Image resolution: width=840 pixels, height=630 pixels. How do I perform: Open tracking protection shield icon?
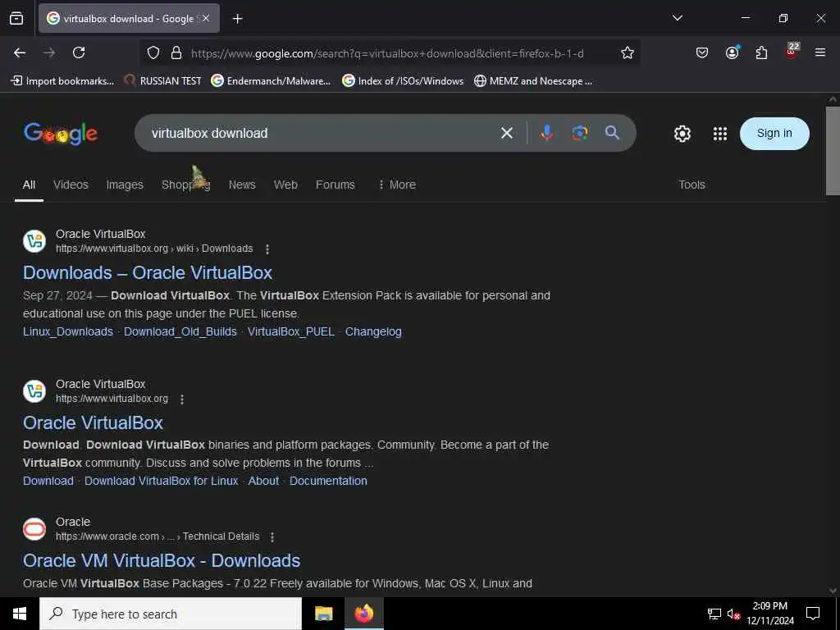[153, 52]
